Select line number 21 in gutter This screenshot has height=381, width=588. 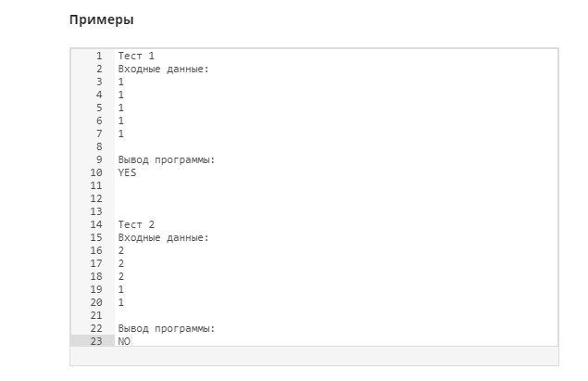point(96,315)
